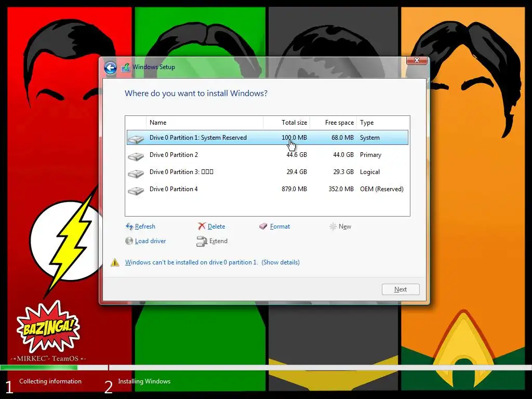Click the red X Delete icon
The width and height of the screenshot is (532, 399).
tap(202, 226)
